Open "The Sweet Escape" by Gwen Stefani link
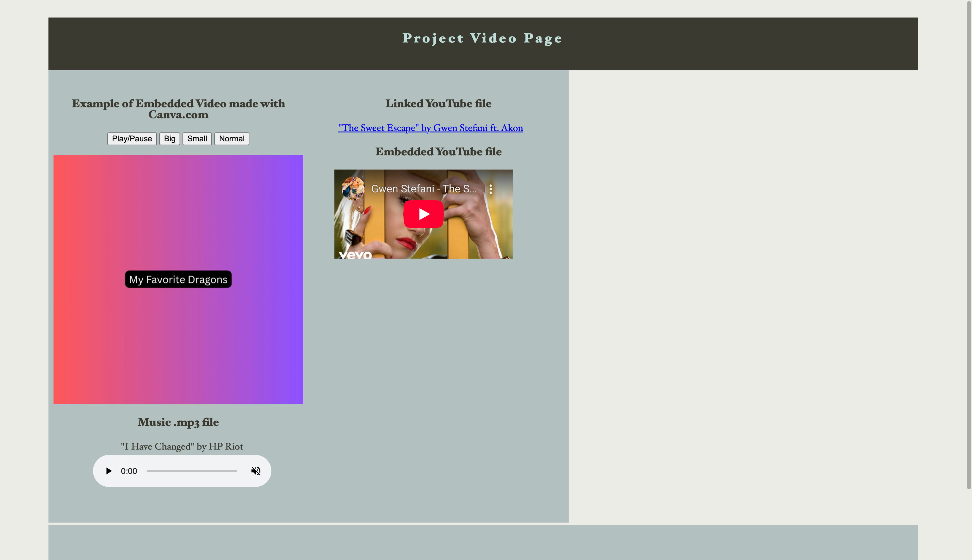Image resolution: width=972 pixels, height=560 pixels. click(x=430, y=128)
